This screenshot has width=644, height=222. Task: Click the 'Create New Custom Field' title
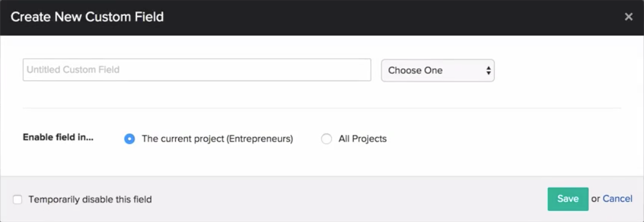[x=87, y=17]
